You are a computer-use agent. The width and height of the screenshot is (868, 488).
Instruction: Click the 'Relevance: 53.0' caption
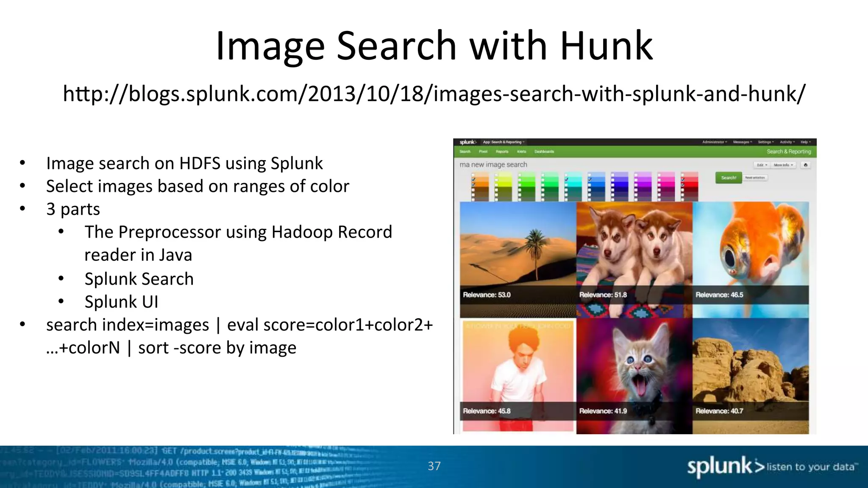(487, 295)
